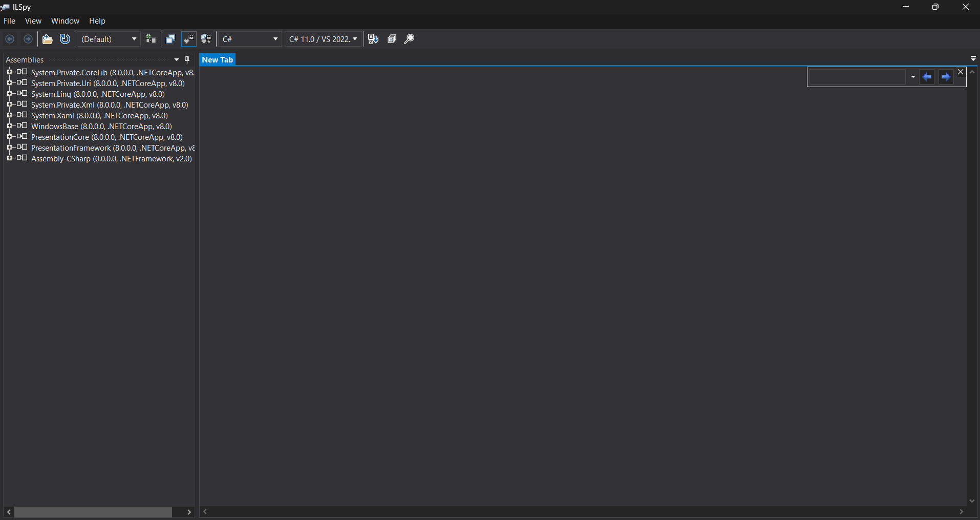Screen dimensions: 980x520
Task: Pin the Assemblies panel
Action: (187, 59)
